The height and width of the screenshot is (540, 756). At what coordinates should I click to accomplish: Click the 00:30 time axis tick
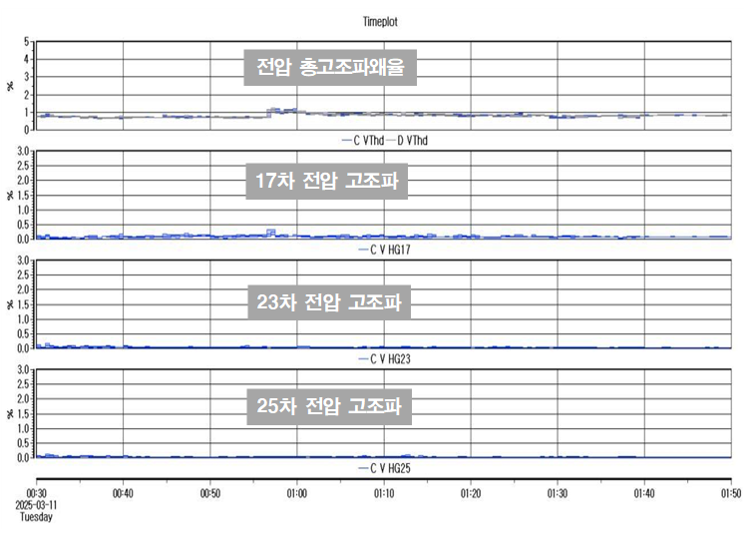coord(36,493)
